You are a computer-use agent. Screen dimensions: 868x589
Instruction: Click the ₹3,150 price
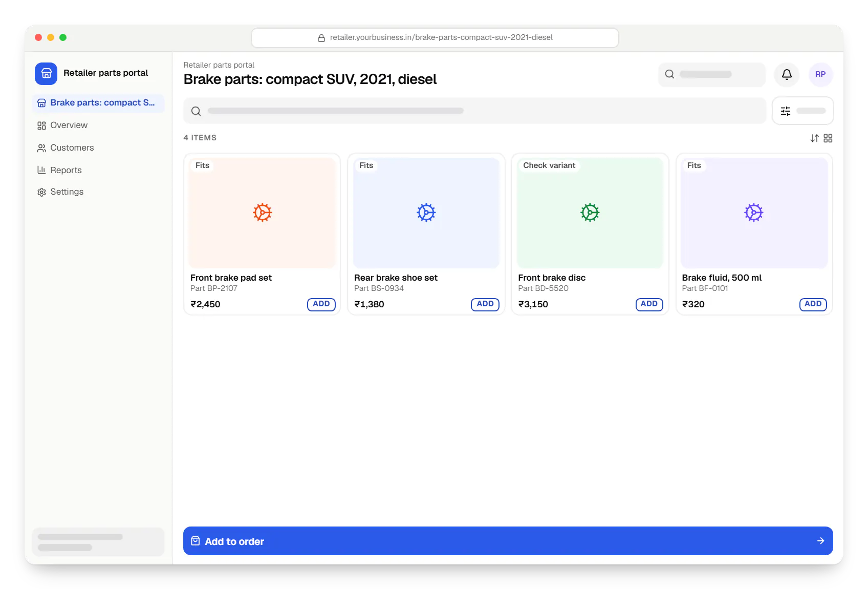pos(533,304)
